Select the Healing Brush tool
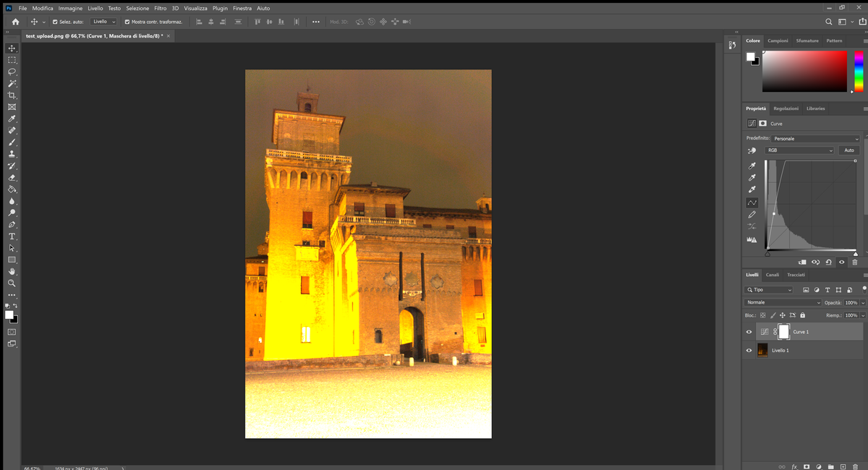The height and width of the screenshot is (470, 868). pyautogui.click(x=12, y=130)
